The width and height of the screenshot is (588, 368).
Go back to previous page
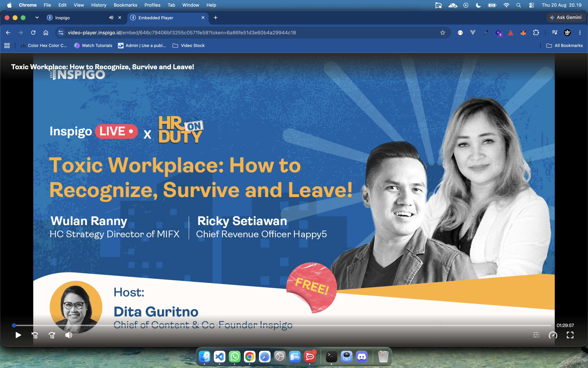point(8,33)
